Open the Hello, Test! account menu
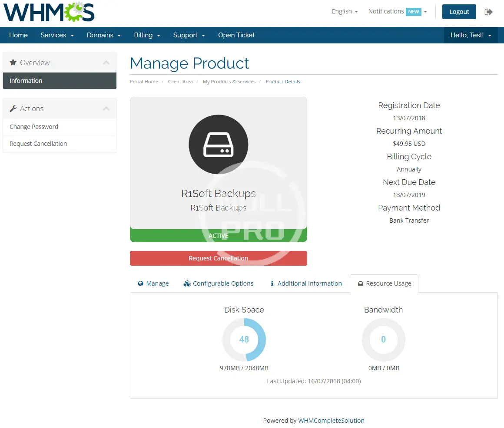The width and height of the screenshot is (504, 428). (x=471, y=35)
